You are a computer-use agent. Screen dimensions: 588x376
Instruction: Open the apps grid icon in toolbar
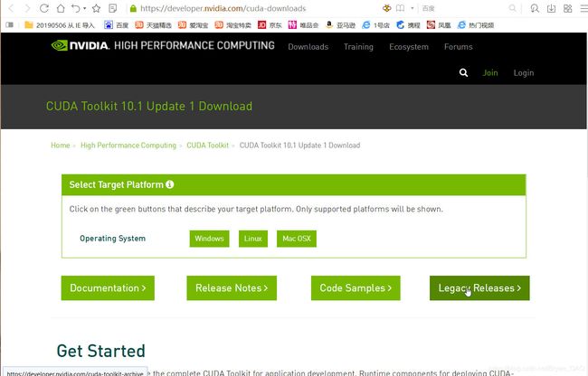568,8
